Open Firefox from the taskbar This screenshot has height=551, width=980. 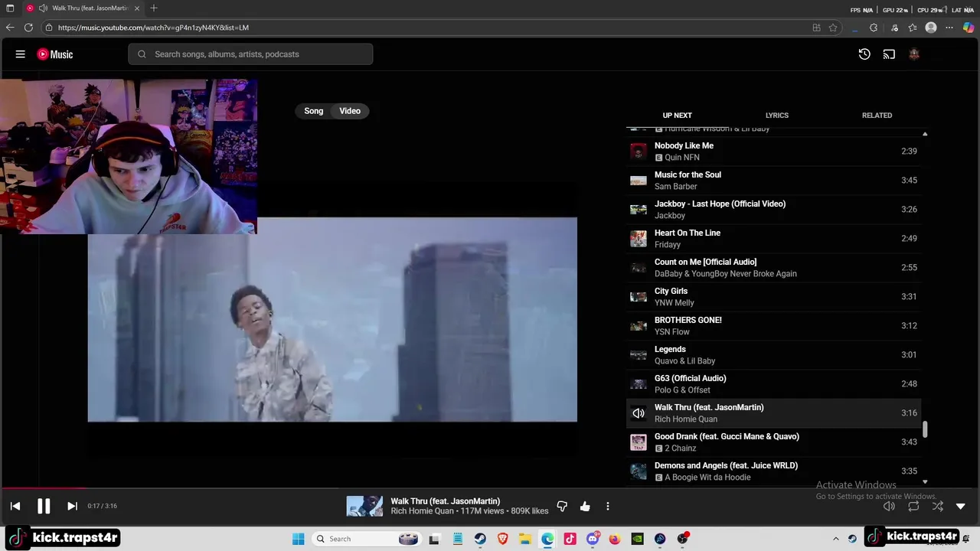point(615,539)
